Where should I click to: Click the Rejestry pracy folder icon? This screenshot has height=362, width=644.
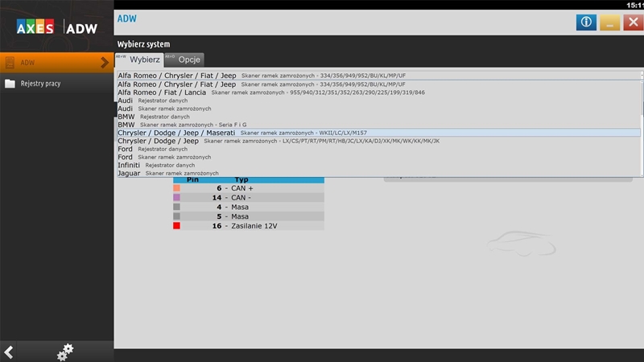(10, 84)
